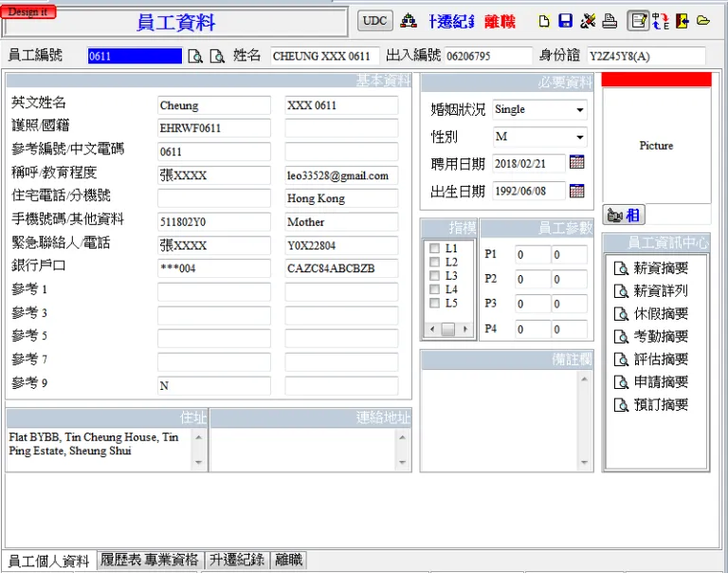Tick the L1 fingerprint checkbox

click(434, 249)
